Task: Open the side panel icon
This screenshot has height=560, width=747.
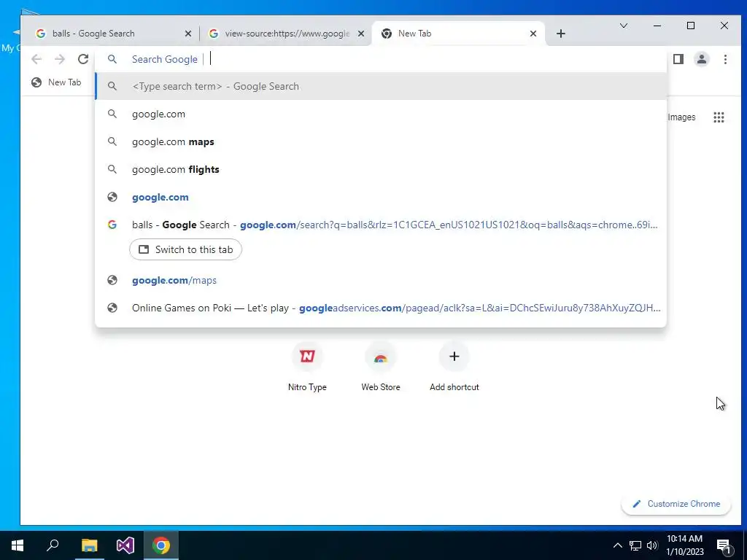Action: tap(678, 59)
